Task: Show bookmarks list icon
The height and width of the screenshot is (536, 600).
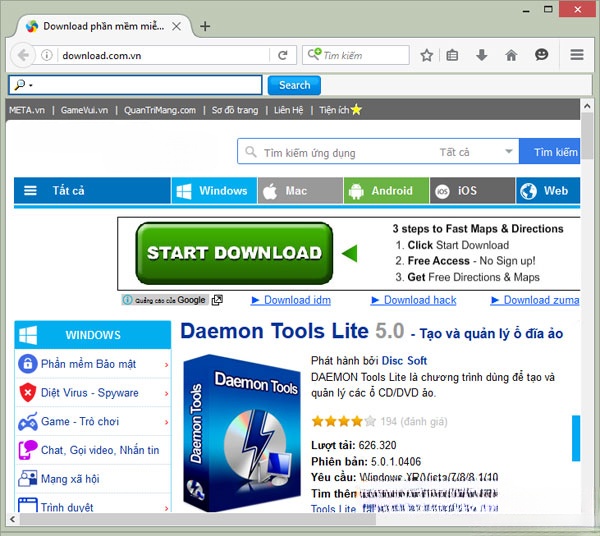Action: (452, 55)
